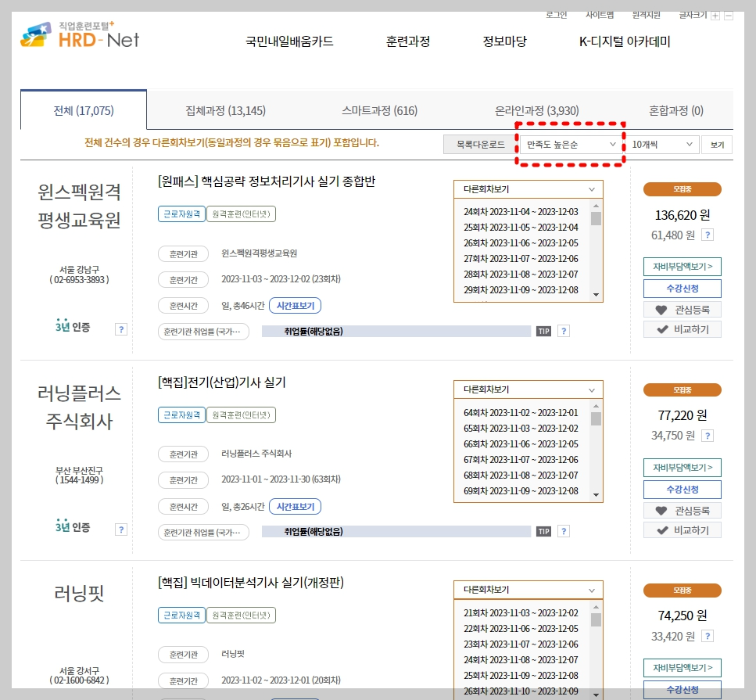Add 정보처리기사 course to favorites with 관심등록

(x=683, y=310)
